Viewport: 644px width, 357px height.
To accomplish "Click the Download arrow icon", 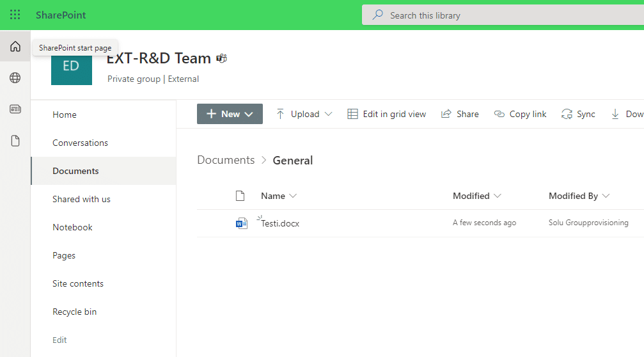I will coord(615,114).
